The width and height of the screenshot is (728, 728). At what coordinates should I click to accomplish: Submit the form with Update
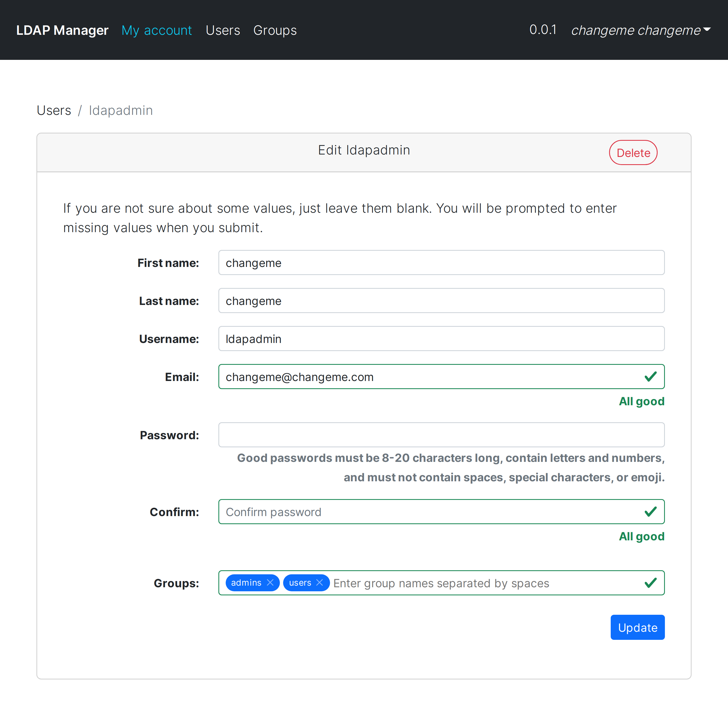coord(637,627)
